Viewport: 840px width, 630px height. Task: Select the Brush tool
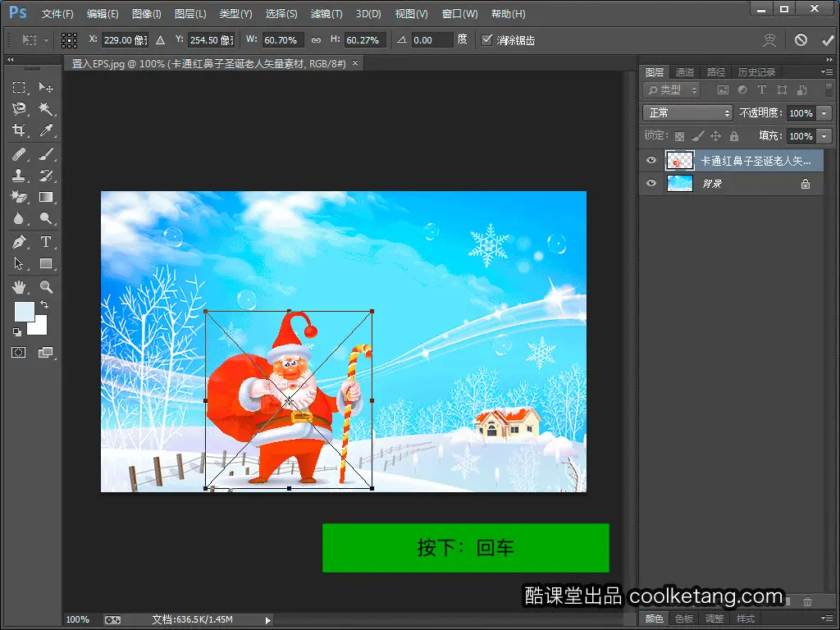(x=46, y=155)
